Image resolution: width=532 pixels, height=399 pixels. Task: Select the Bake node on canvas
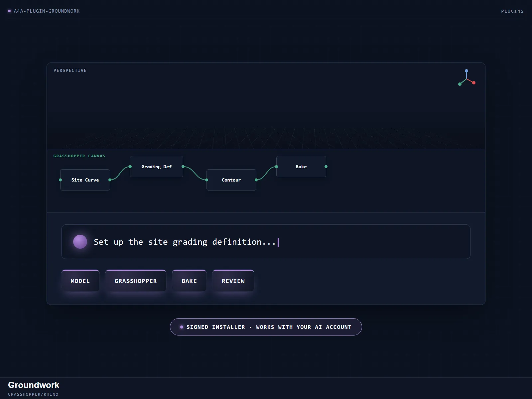(301, 167)
